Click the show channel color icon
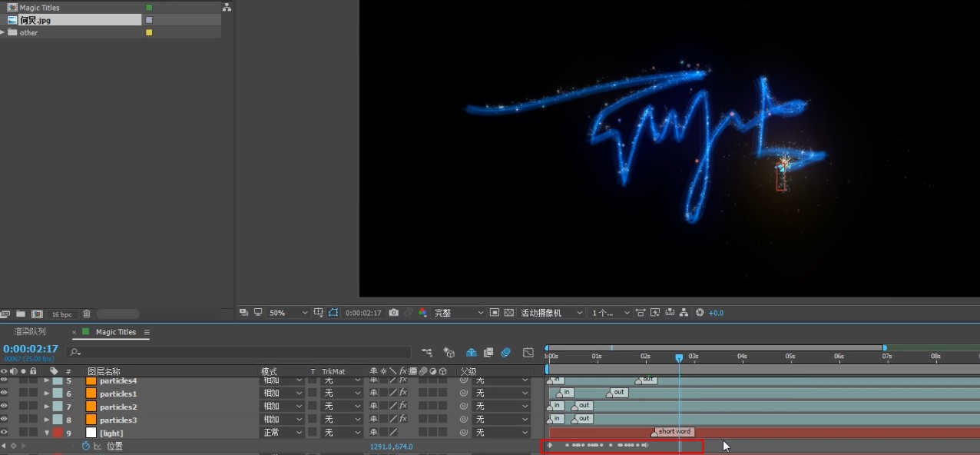The width and height of the screenshot is (980, 455). click(422, 313)
